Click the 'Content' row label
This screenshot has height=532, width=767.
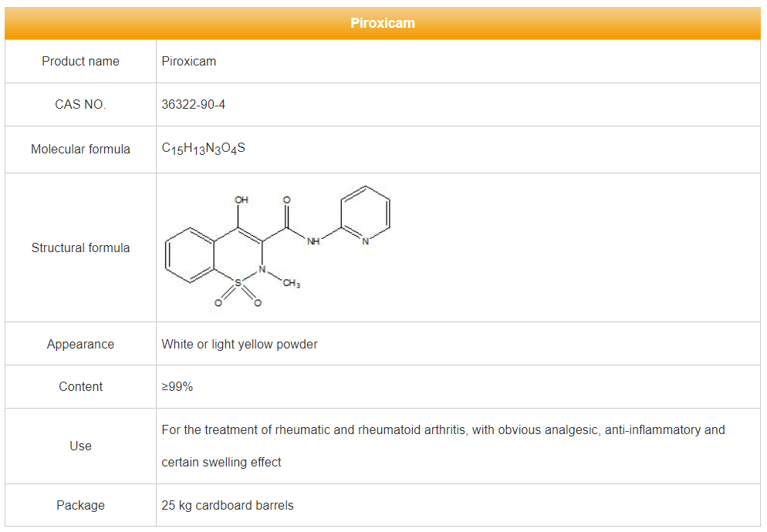point(80,387)
